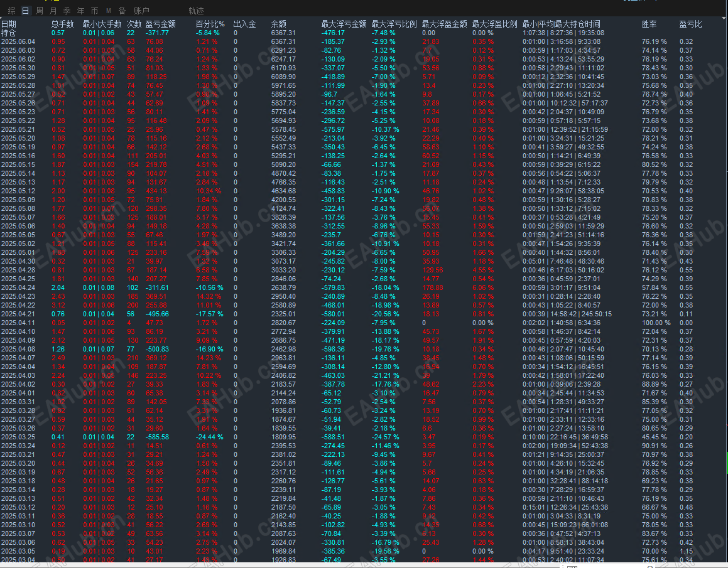Click the 178.88 max floating profit cell
728x568 pixels.
pos(432,287)
